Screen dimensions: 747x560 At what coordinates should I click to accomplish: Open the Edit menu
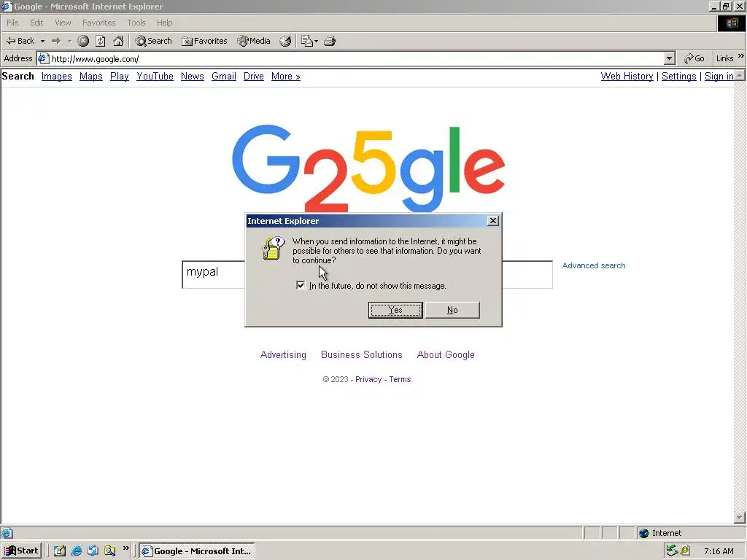coord(36,23)
